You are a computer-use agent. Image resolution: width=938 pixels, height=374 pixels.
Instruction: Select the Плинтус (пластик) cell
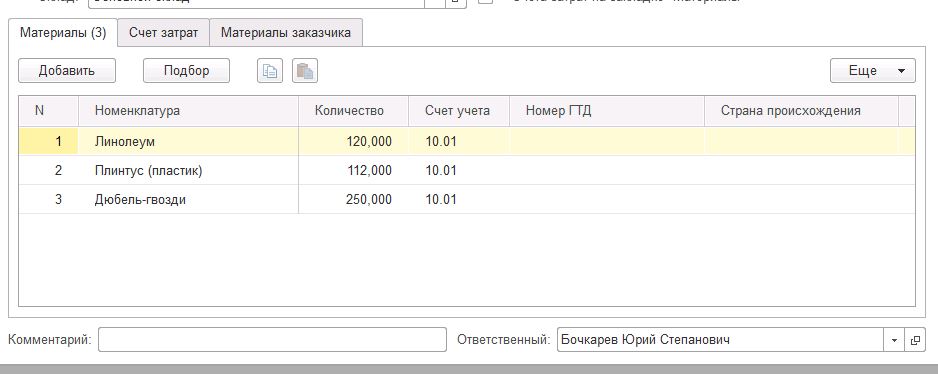[188, 171]
